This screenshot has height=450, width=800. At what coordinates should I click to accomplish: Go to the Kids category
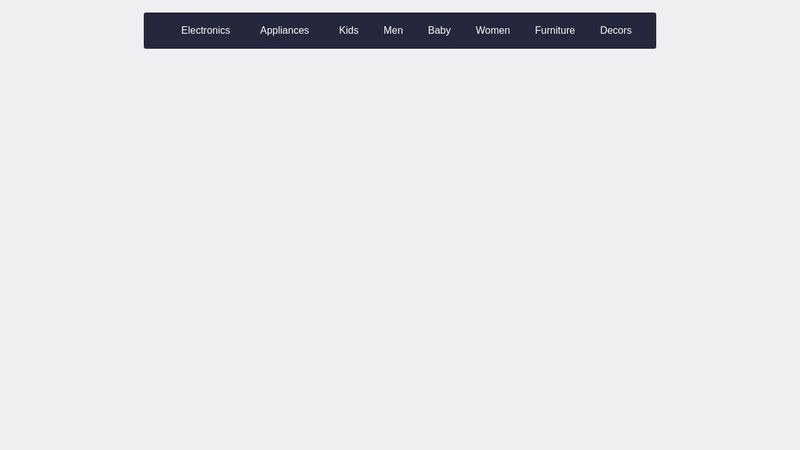[348, 31]
